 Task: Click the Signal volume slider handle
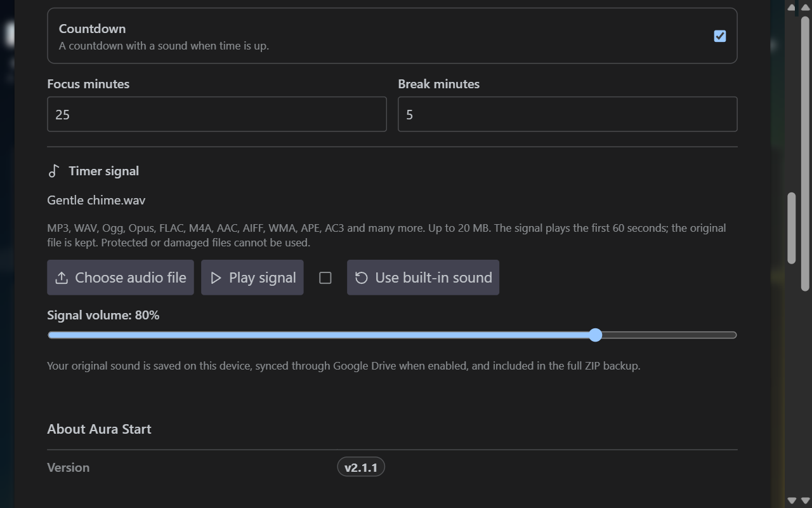[x=595, y=335]
